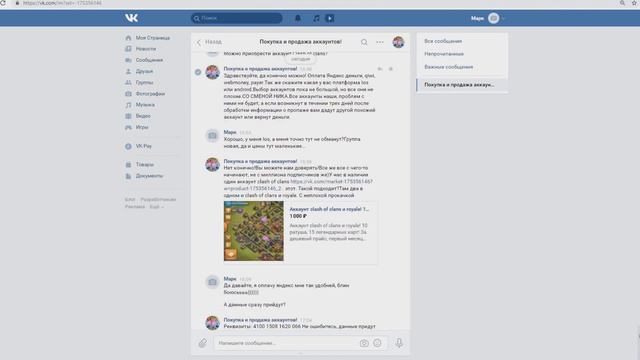Click Марк avatar beside Да давайте message
This screenshot has height=360, width=640.
pyautogui.click(x=212, y=282)
